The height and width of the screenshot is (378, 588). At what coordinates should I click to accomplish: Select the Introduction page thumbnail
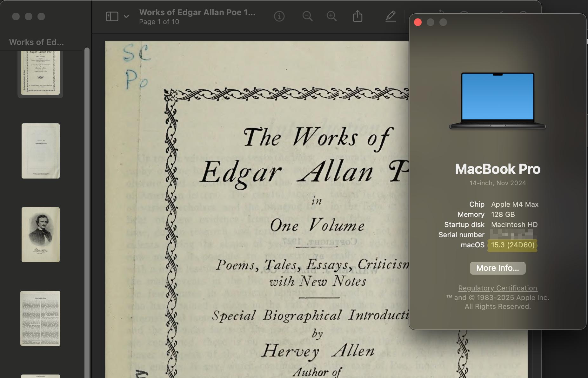(40, 318)
